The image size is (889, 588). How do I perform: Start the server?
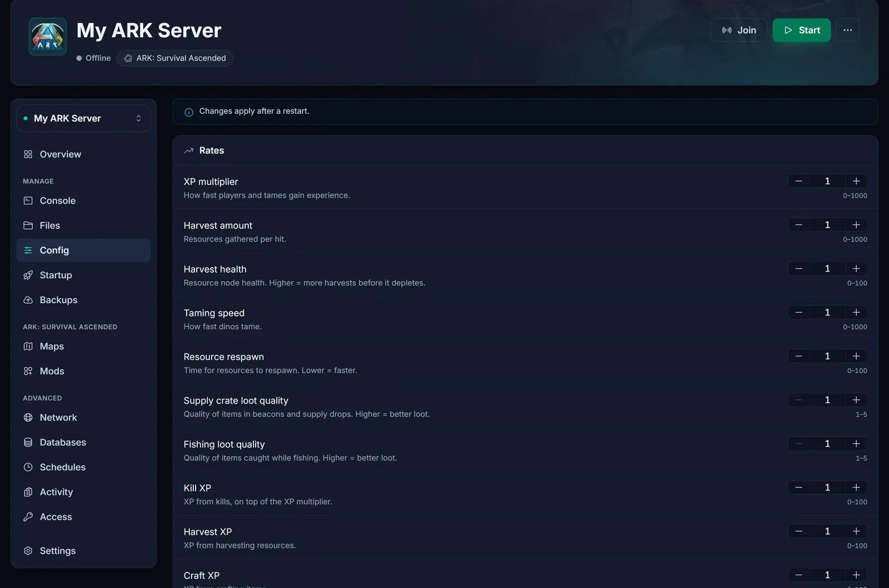(x=802, y=30)
